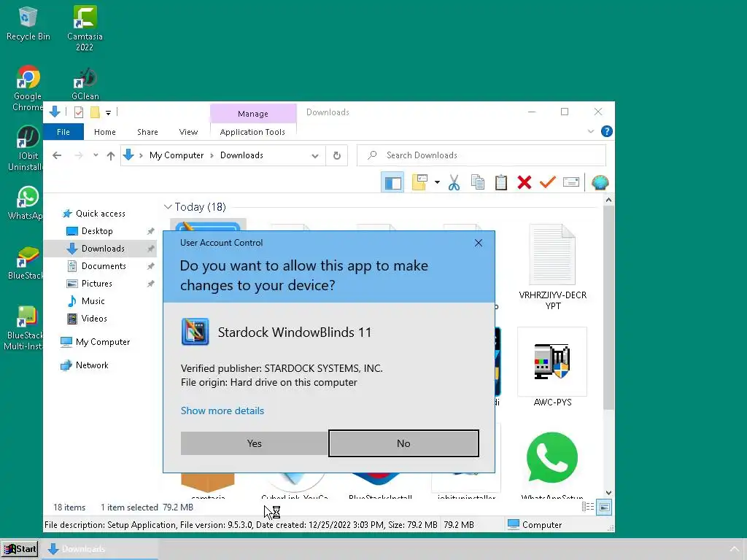Click the Paste clipboard icon
Viewport: 747px width, 560px height.
click(x=500, y=182)
